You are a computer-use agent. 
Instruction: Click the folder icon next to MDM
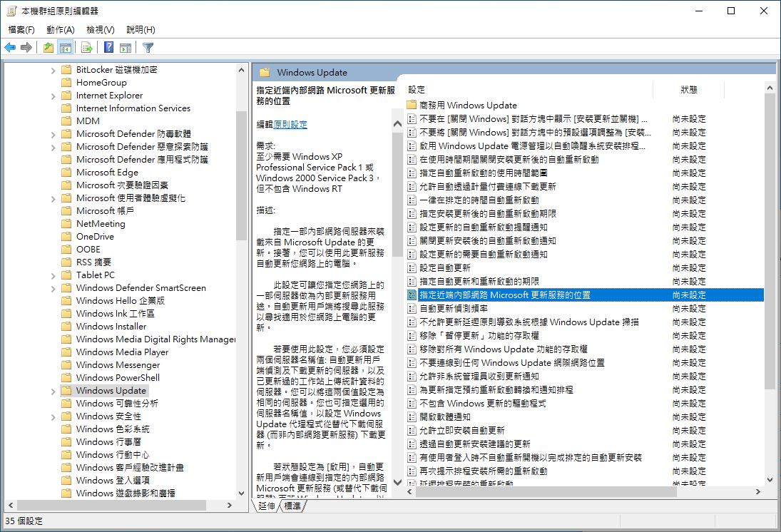66,121
